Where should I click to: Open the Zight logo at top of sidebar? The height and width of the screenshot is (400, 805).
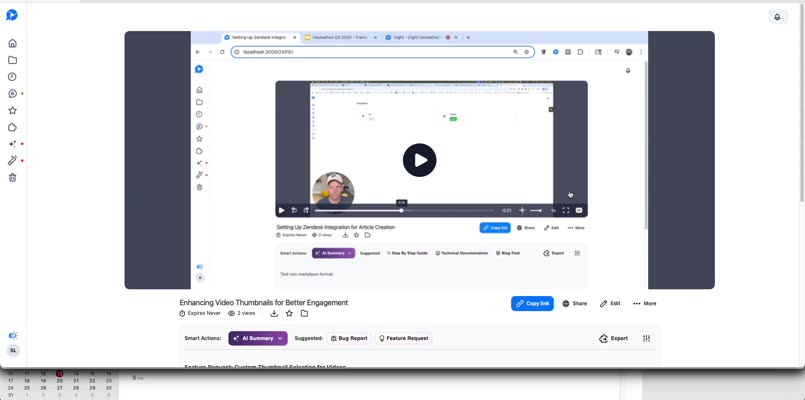pyautogui.click(x=12, y=15)
